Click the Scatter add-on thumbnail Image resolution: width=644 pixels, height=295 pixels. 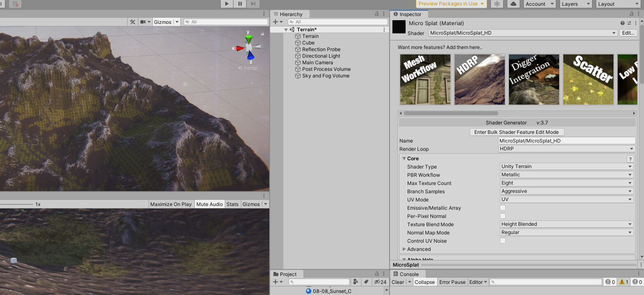588,79
